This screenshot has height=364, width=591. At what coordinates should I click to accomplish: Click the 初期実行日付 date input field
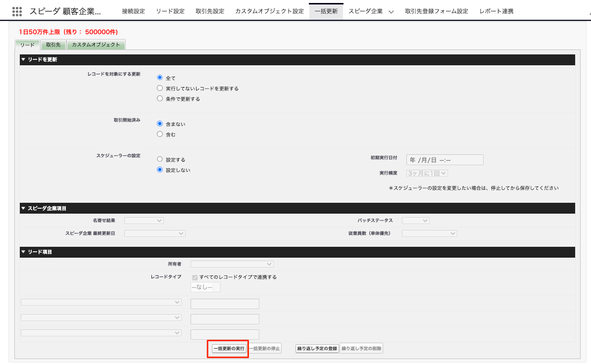pyautogui.click(x=444, y=160)
